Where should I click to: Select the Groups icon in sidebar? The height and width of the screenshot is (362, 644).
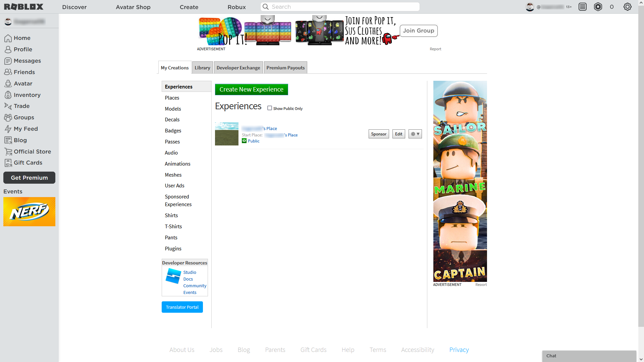pyautogui.click(x=8, y=117)
